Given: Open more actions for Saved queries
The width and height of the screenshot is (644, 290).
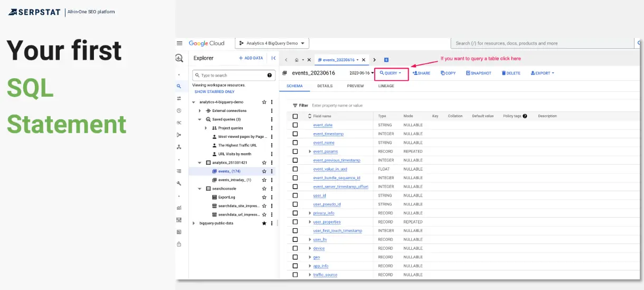Looking at the screenshot, I should (272, 119).
